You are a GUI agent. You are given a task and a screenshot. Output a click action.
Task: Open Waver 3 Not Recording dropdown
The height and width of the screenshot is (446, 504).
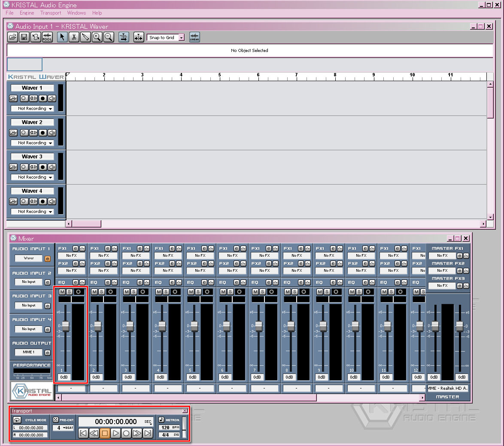[x=32, y=177]
